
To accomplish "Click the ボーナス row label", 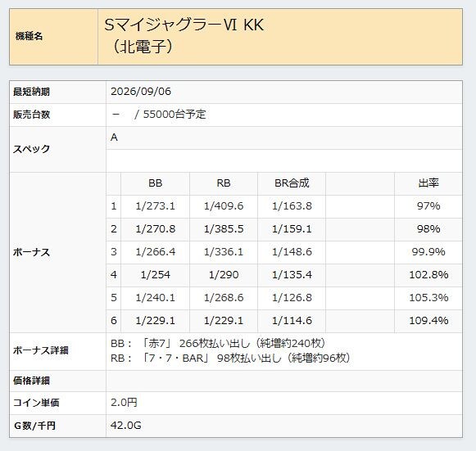I will (x=31, y=252).
